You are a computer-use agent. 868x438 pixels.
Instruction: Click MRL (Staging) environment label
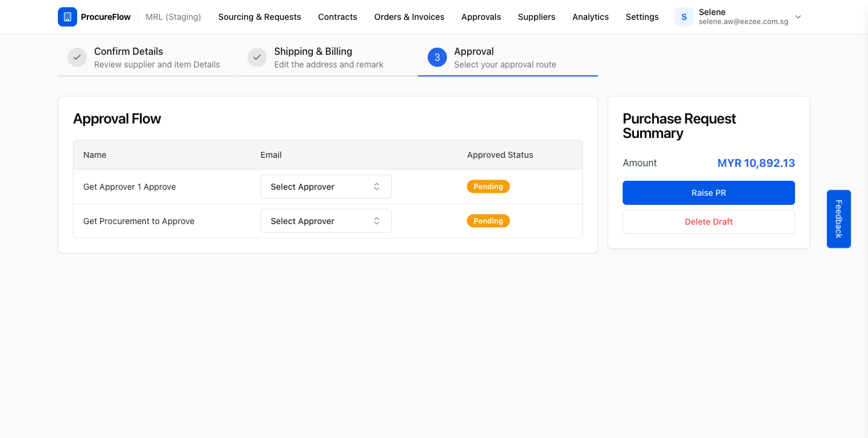(x=174, y=17)
